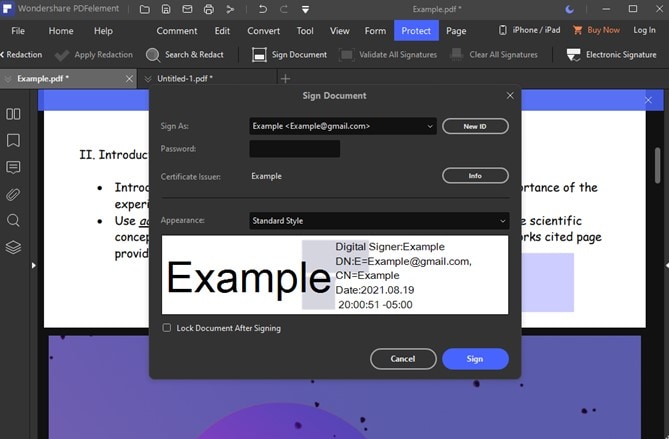Switch to the Tool tab
Screen dimensions: 669x439
click(305, 31)
